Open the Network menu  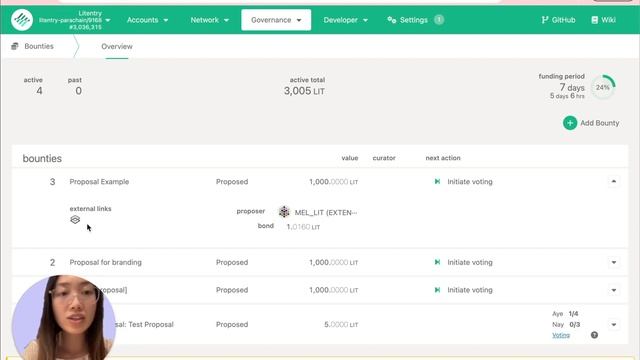(209, 20)
